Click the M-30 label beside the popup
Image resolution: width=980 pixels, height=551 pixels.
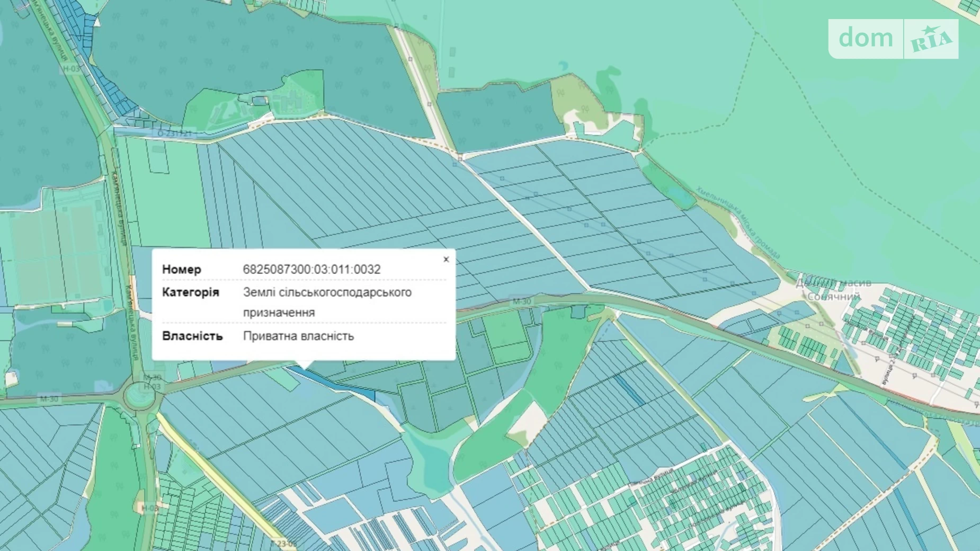pos(521,301)
